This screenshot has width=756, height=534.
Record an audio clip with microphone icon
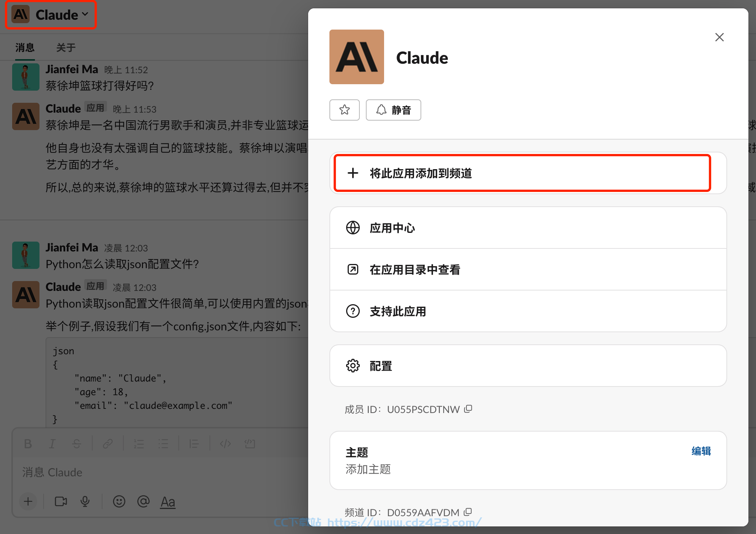click(x=85, y=501)
